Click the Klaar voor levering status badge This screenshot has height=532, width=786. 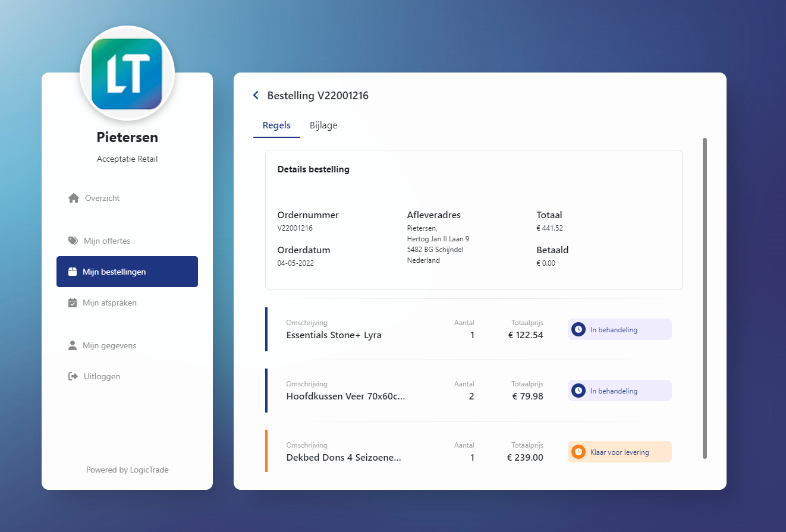click(620, 452)
